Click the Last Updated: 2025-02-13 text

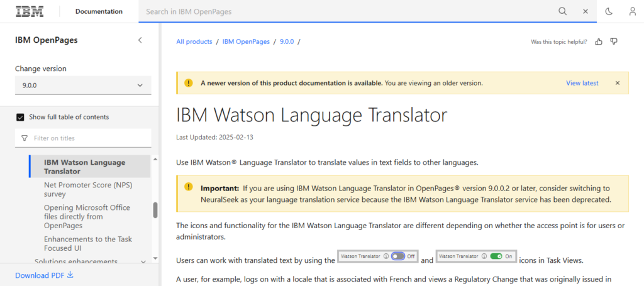tap(215, 137)
